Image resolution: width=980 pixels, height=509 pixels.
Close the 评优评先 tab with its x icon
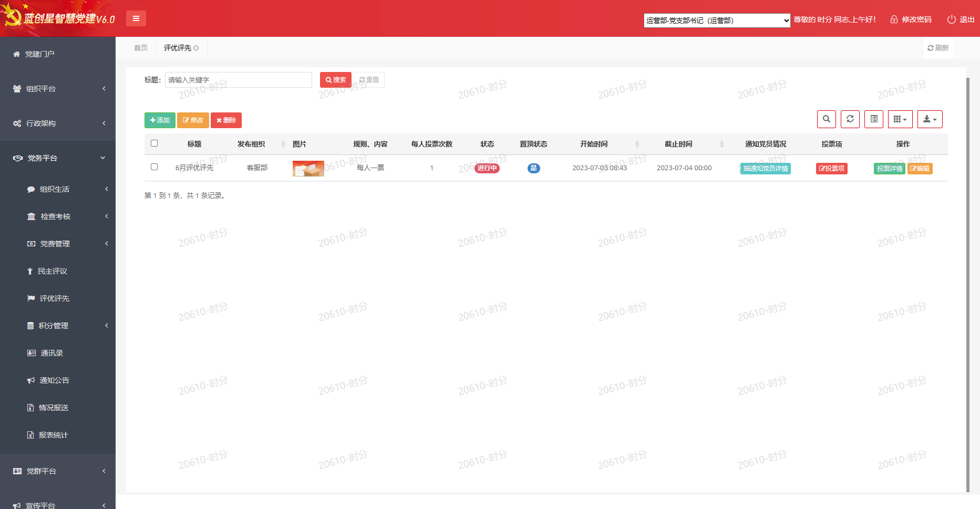196,48
